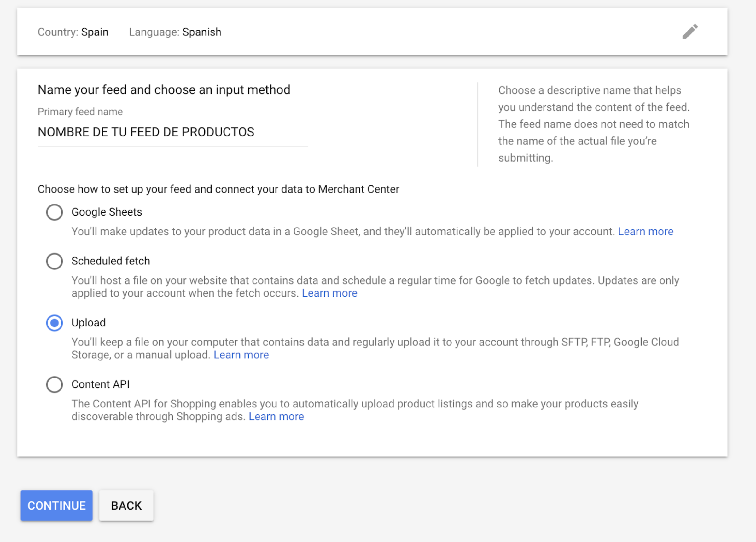Open Learn more link for Upload option
The width and height of the screenshot is (756, 542).
pos(241,355)
